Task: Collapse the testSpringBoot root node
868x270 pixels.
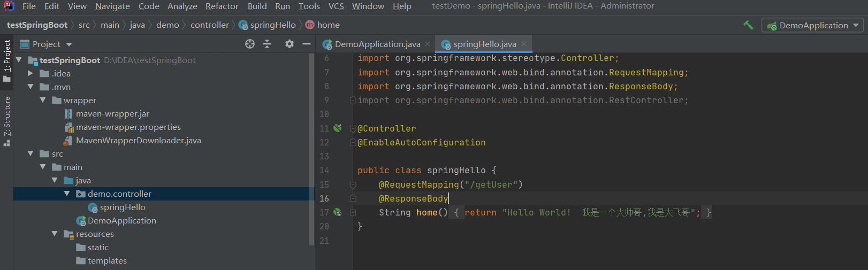Action: (x=19, y=60)
